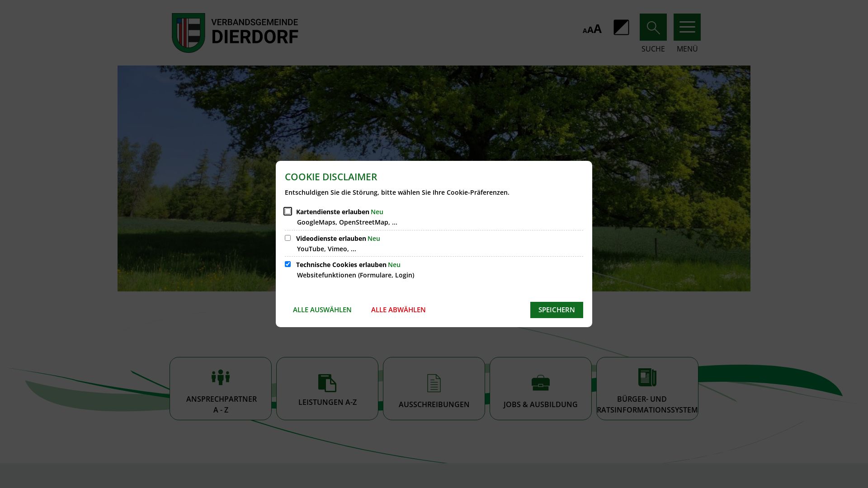Click the Websitefunktionen (Formulare, Login) text
Image resolution: width=868 pixels, height=488 pixels.
(x=355, y=275)
